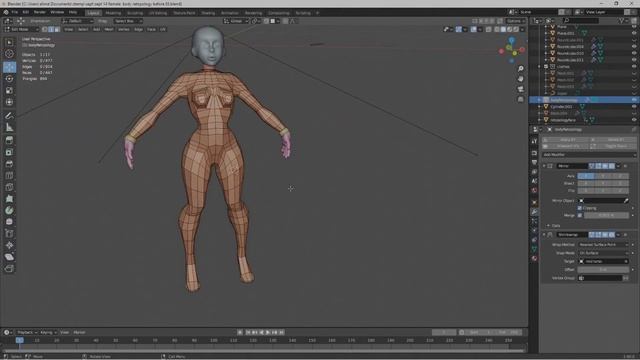Select the Move tool
The height and width of the screenshot is (360, 640).
[x=9, y=67]
